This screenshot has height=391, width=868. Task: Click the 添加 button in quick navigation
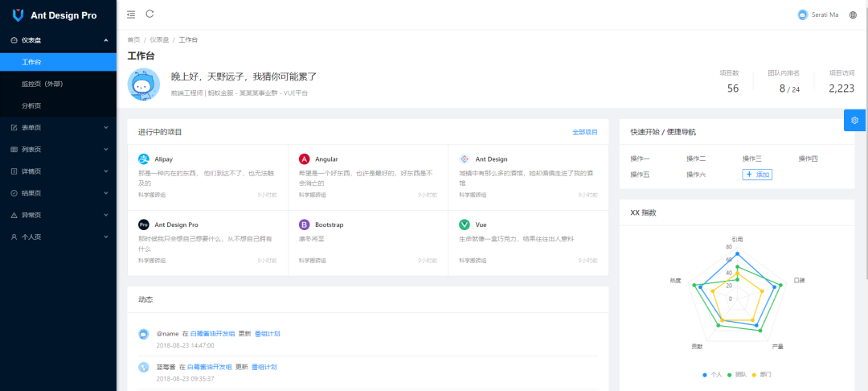pos(757,175)
